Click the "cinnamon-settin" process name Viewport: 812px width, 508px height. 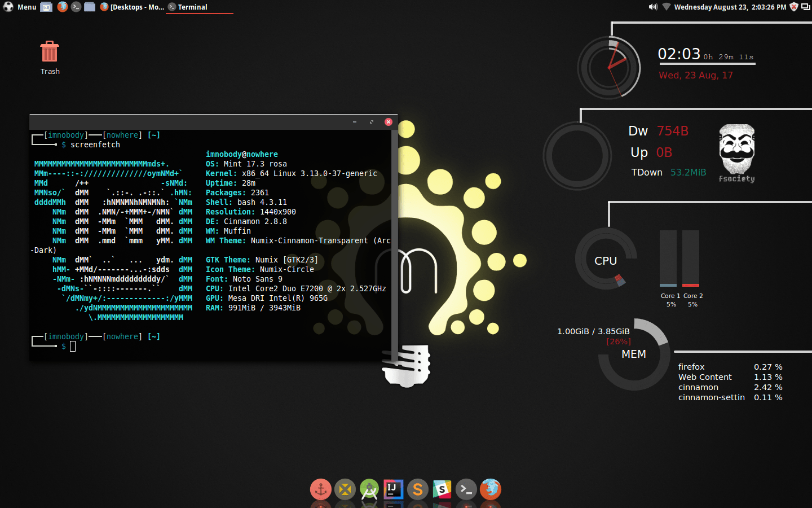click(x=712, y=397)
